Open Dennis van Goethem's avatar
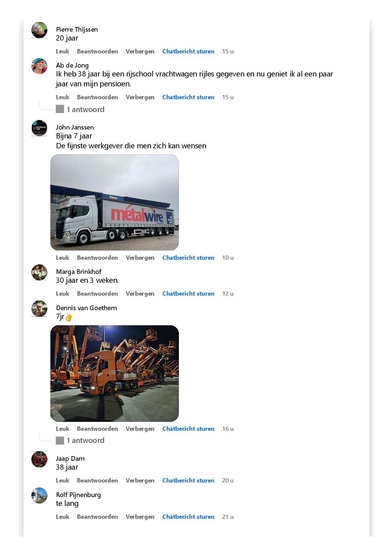 tap(39, 309)
